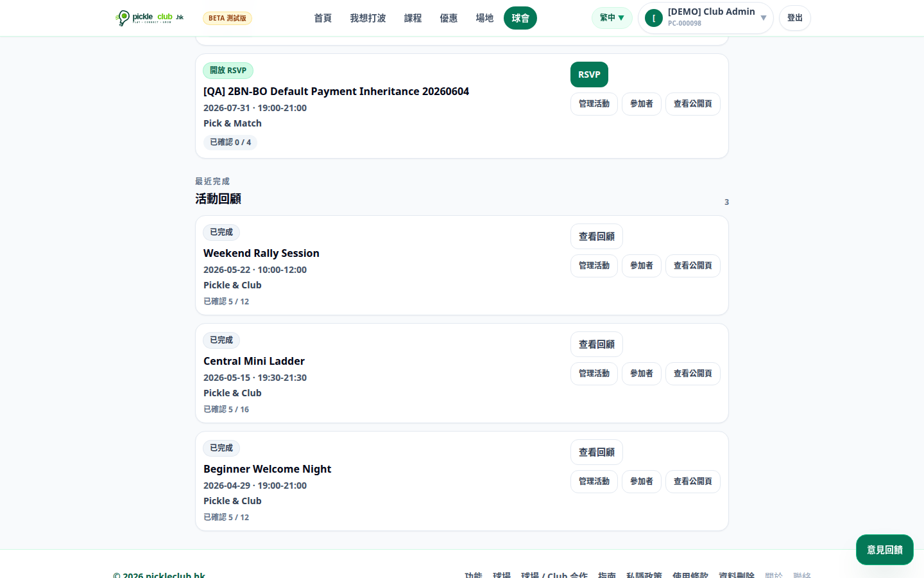
Task: Click the 已確認 0 / 4 chip
Action: [230, 142]
